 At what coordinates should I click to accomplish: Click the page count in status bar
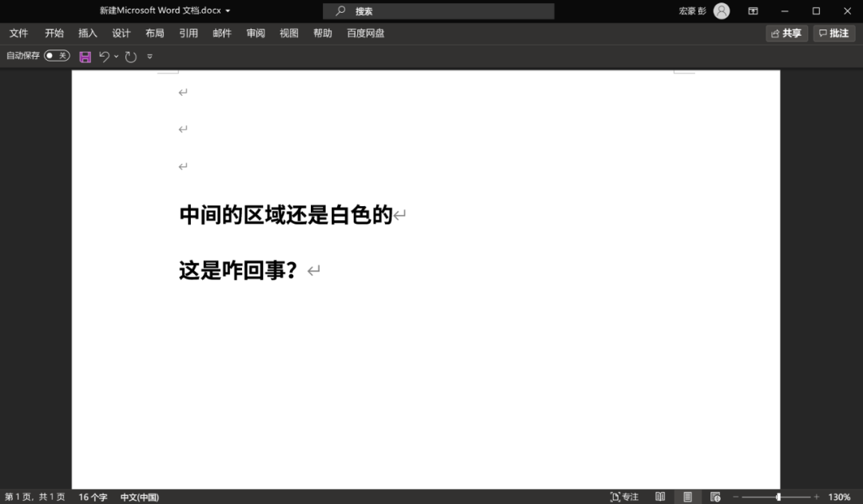pos(34,497)
